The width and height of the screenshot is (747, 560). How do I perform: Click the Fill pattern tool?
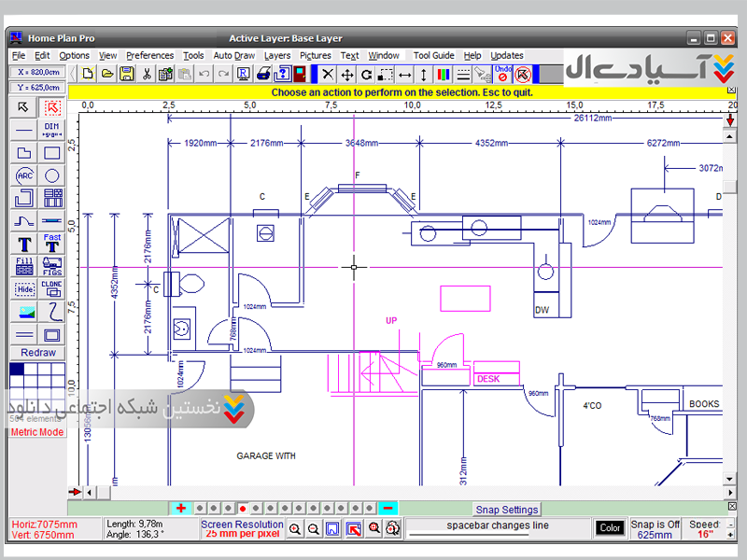tap(24, 266)
